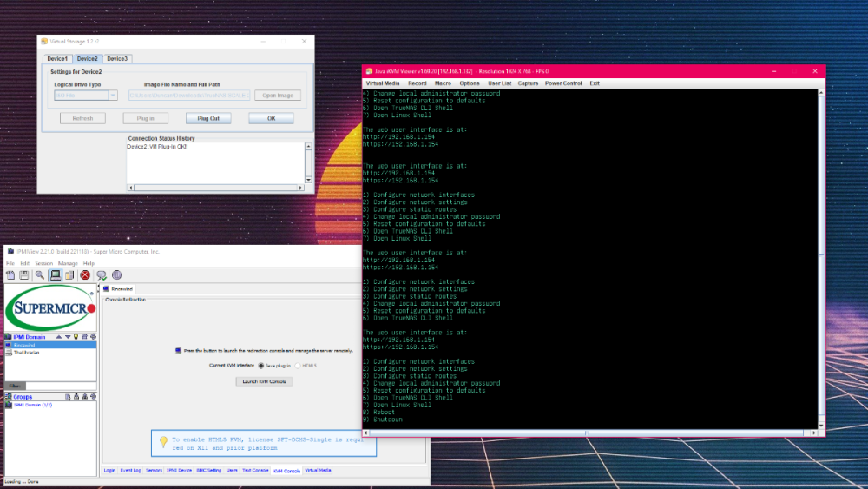This screenshot has width=868, height=489.
Task: Select the Java plug-in radio button
Action: point(260,366)
